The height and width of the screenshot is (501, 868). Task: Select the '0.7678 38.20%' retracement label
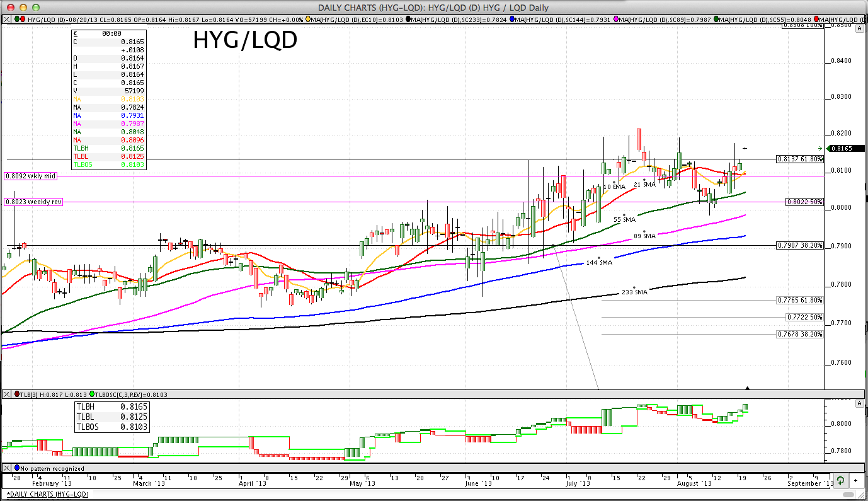tap(800, 334)
